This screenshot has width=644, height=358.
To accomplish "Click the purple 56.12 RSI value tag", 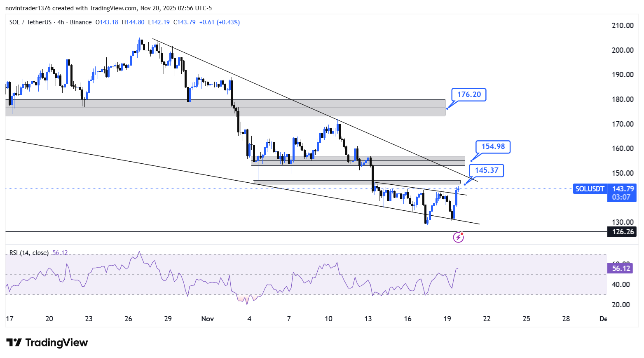I will [x=621, y=268].
